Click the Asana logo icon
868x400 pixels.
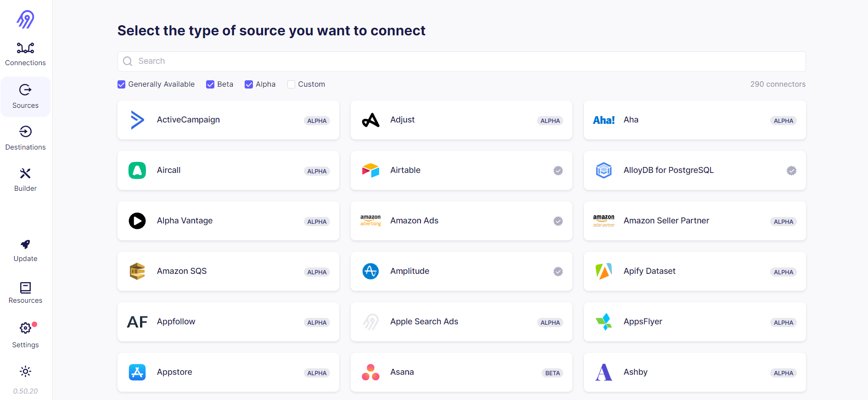click(x=370, y=372)
